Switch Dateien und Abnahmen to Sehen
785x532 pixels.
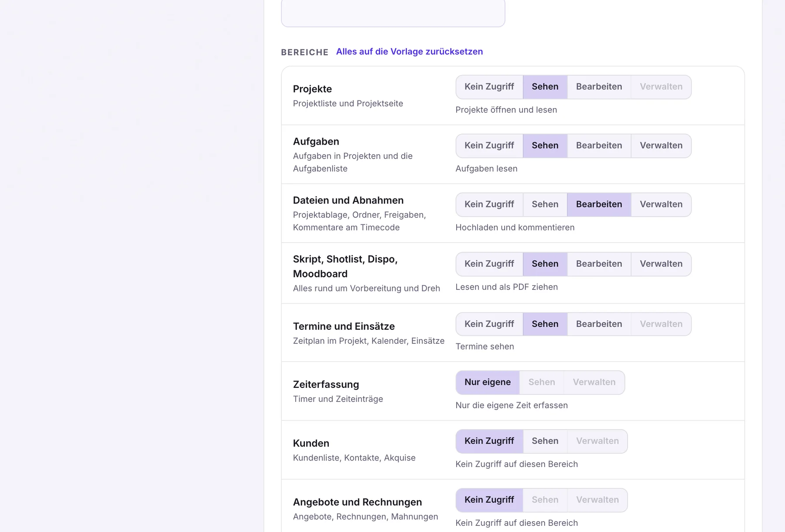point(545,204)
